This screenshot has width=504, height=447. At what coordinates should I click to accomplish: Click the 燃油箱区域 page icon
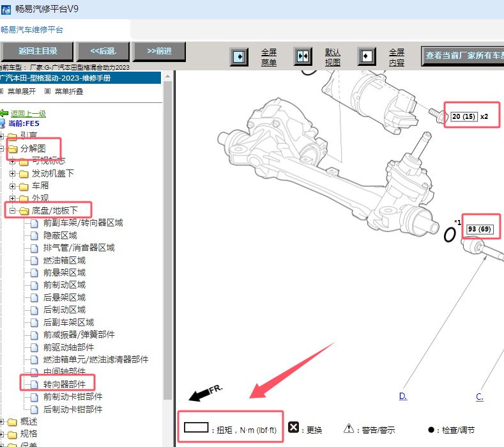coord(34,261)
